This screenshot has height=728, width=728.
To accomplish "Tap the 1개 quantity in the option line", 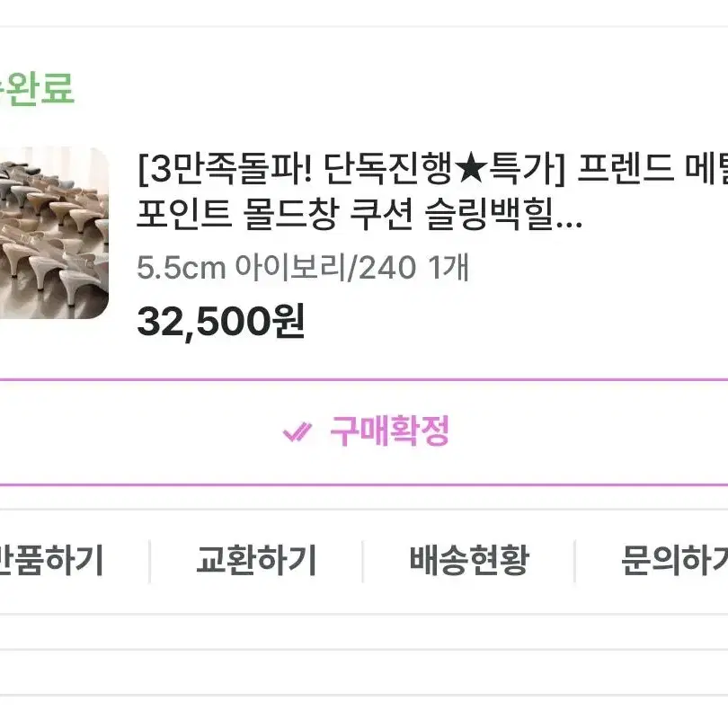I will click(448, 268).
